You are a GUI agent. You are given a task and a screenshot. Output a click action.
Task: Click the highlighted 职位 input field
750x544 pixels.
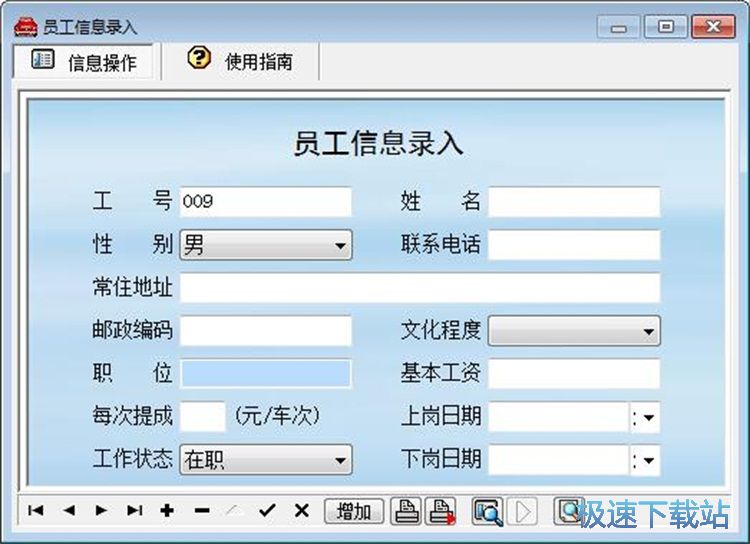266,373
